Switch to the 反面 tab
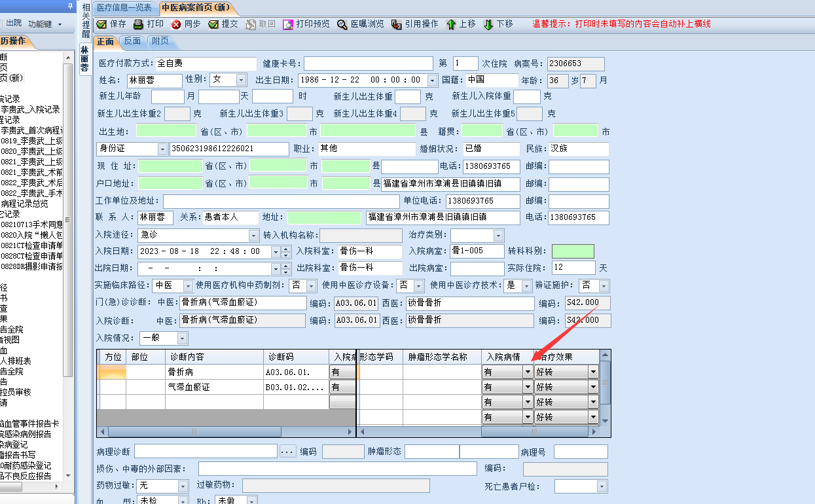 click(133, 41)
